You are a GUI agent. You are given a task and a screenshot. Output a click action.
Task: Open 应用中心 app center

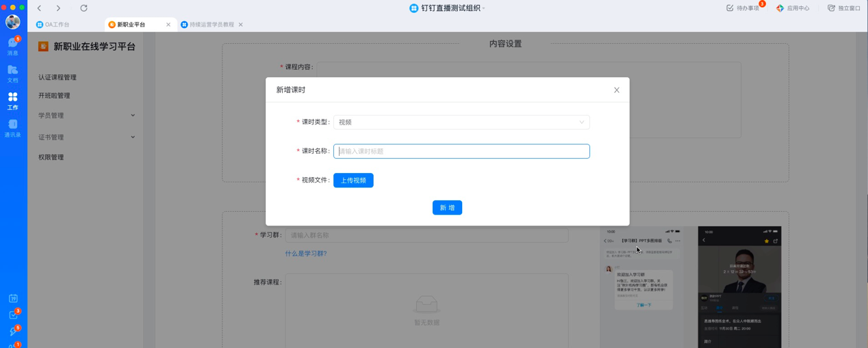tap(793, 8)
